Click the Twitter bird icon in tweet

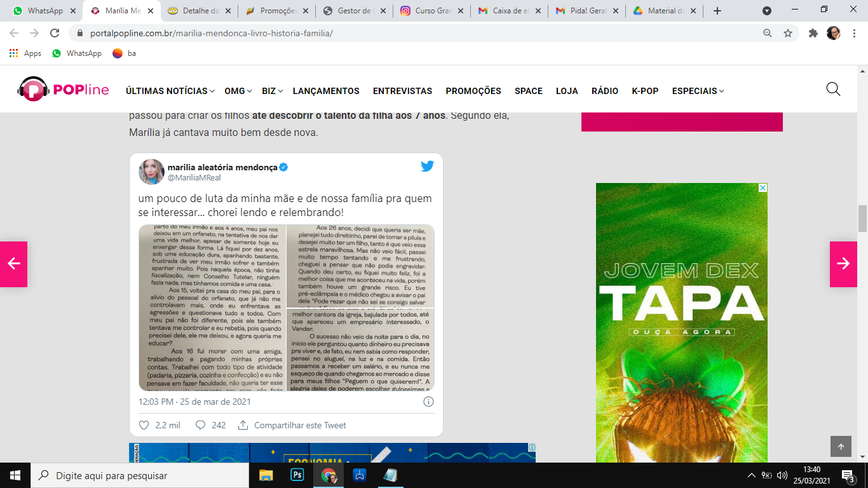[x=427, y=166]
